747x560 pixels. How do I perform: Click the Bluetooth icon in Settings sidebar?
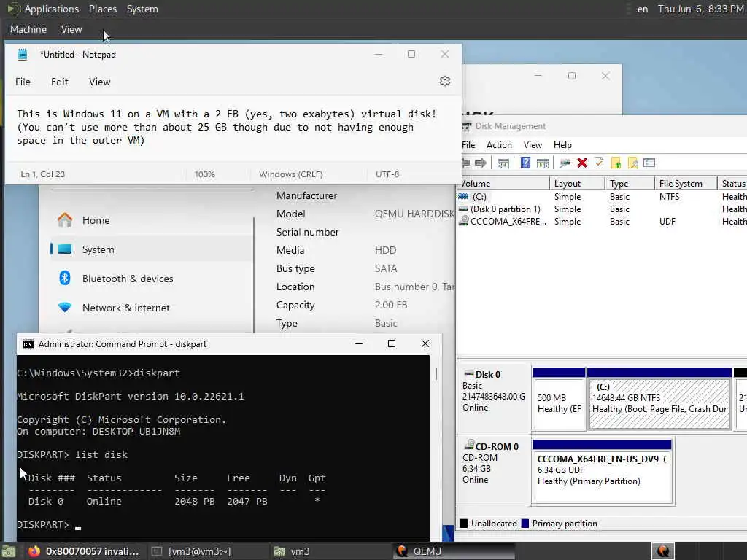click(x=65, y=278)
